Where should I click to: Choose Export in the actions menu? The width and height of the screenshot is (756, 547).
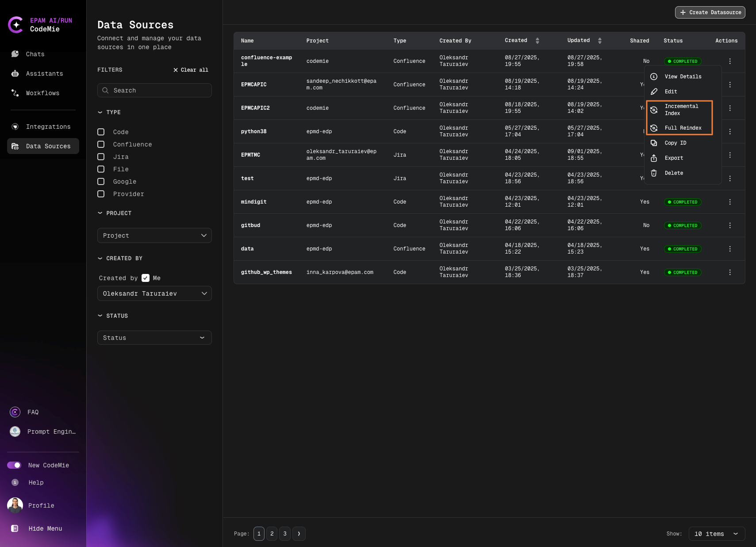click(x=674, y=158)
